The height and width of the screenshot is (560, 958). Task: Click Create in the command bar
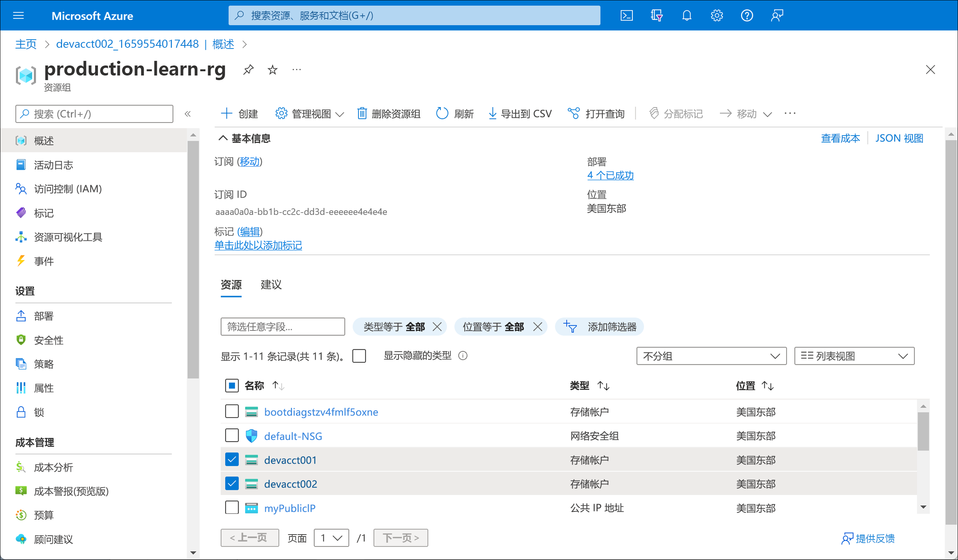click(x=239, y=114)
